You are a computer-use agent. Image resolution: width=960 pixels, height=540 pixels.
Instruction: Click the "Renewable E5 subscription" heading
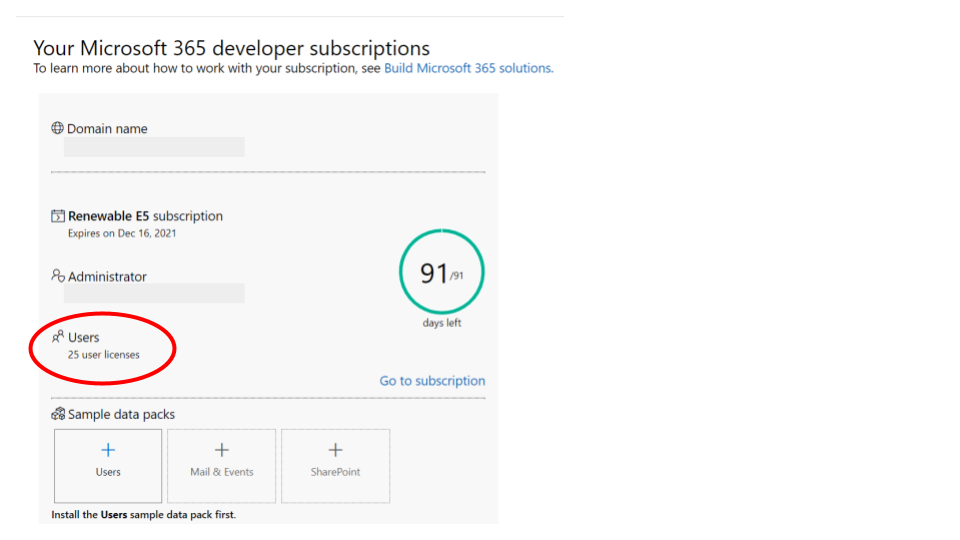point(145,216)
